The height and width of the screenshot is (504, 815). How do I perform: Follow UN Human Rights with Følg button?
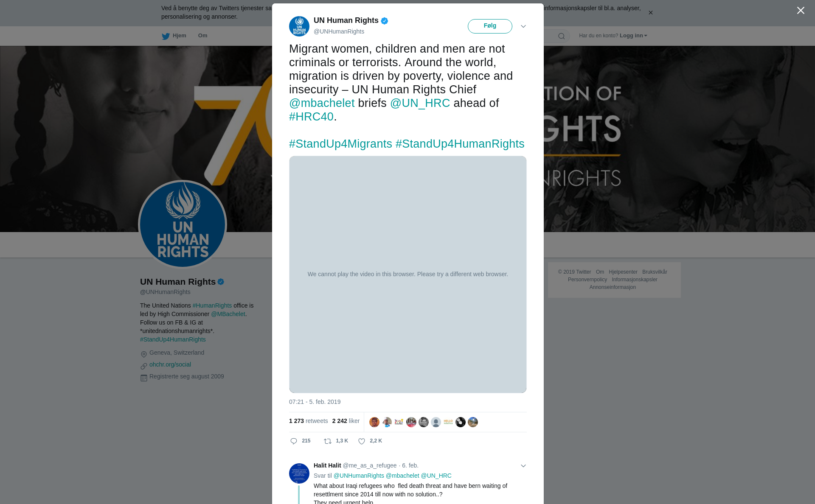[490, 26]
